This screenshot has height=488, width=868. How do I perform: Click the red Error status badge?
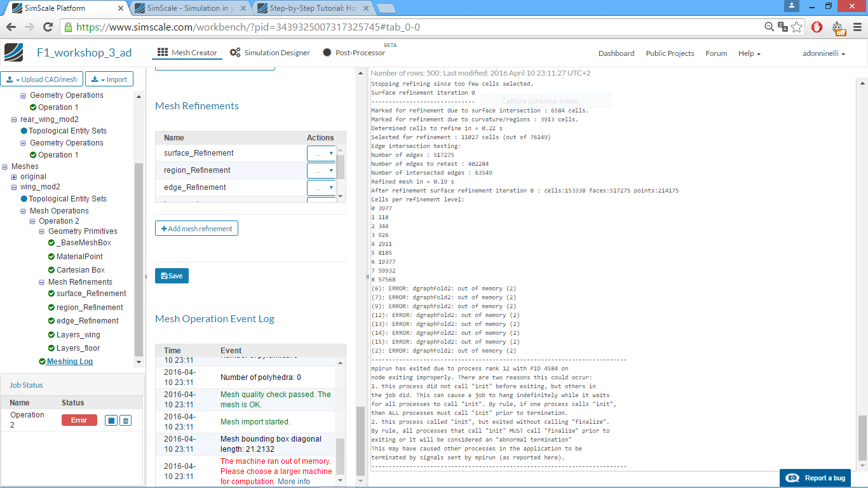[79, 420]
